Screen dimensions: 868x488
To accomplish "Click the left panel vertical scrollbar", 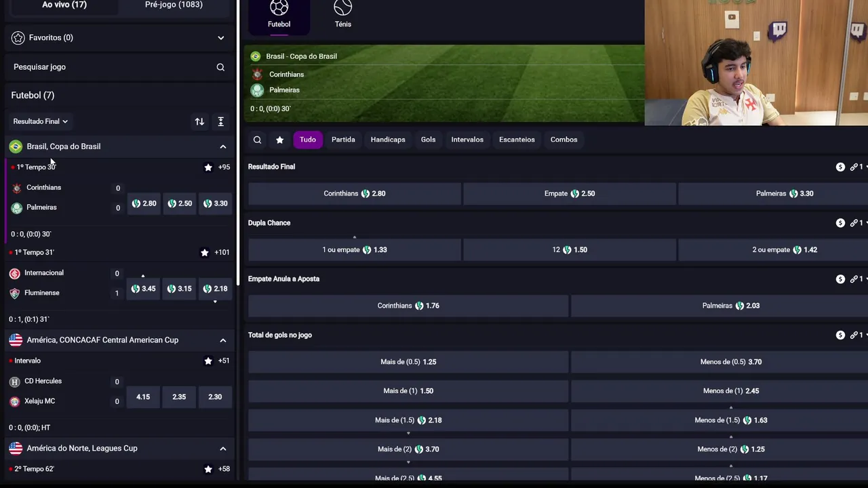I will 237,142.
